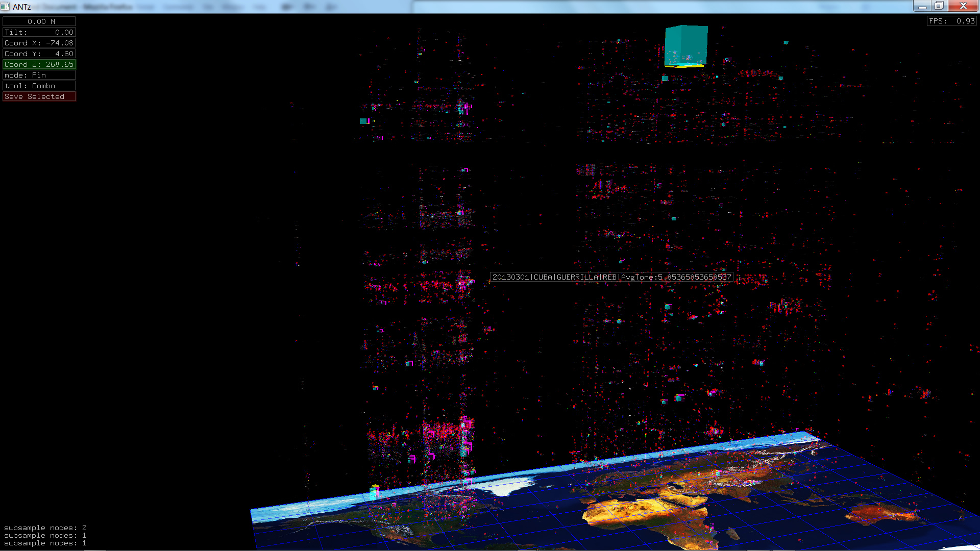The image size is (980, 551).
Task: Click Australia on the world map
Action: tap(880, 513)
